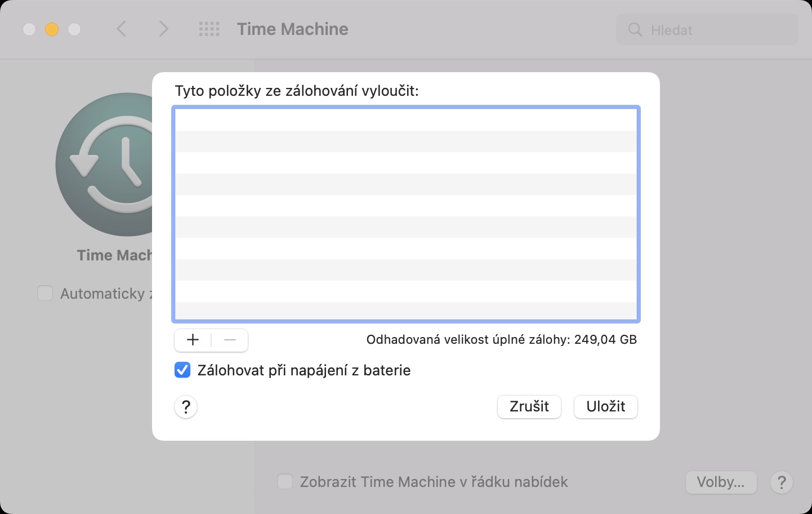812x514 pixels.
Task: Go forward with the right chevron
Action: (163, 29)
